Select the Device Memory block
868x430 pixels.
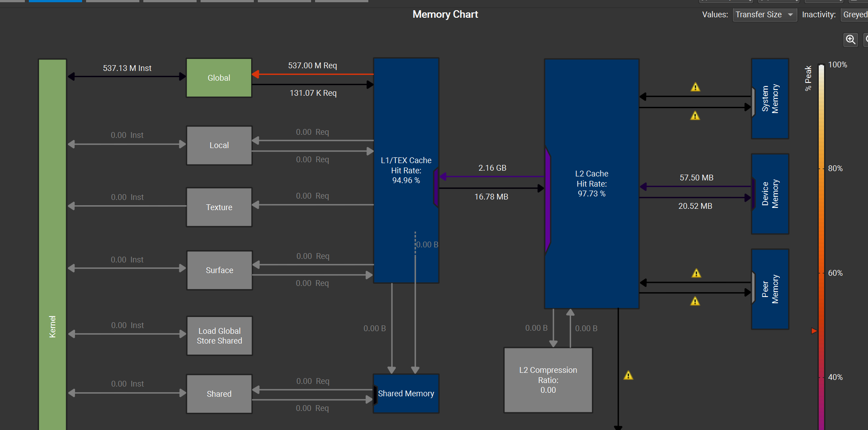[x=770, y=194]
